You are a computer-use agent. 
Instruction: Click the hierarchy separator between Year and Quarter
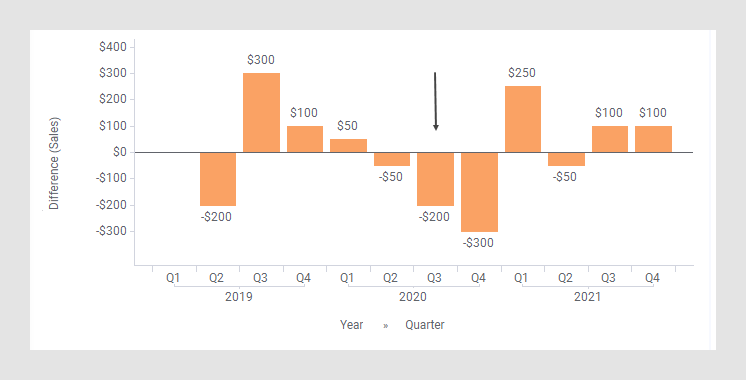385,326
